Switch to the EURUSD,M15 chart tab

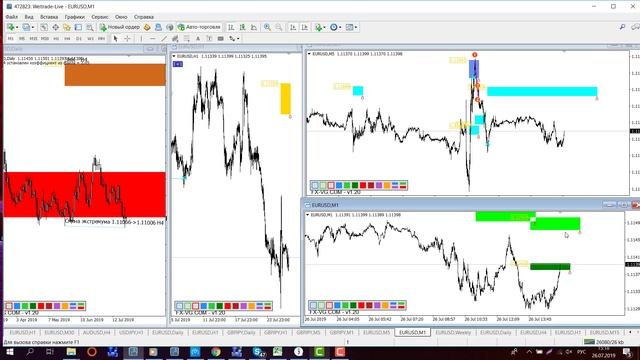(604, 333)
